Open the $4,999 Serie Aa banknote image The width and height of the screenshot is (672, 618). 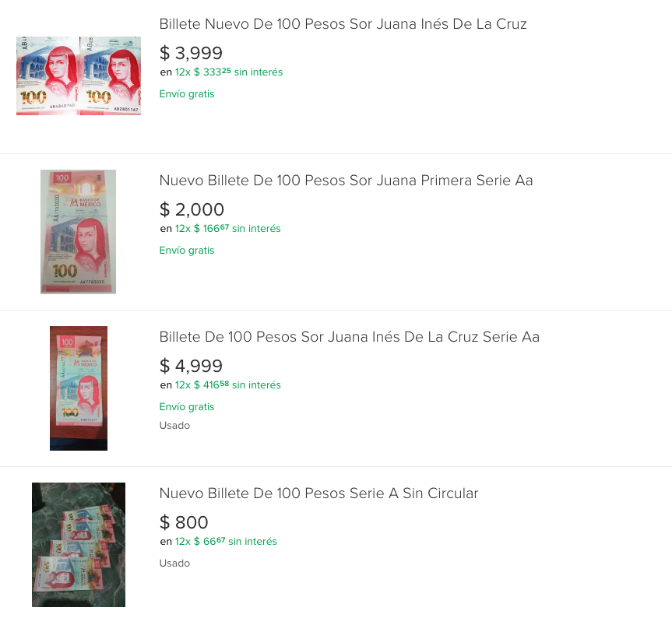[78, 388]
